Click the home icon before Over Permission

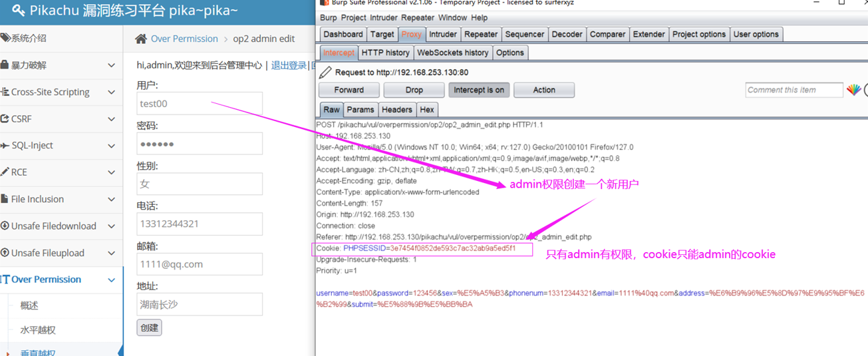pos(141,39)
